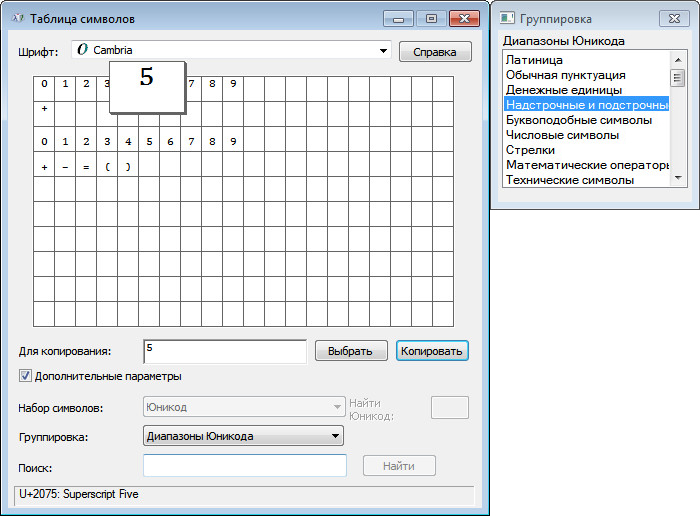Select superscript 1 in the top grid row
The image size is (700, 516).
pyautogui.click(x=65, y=88)
